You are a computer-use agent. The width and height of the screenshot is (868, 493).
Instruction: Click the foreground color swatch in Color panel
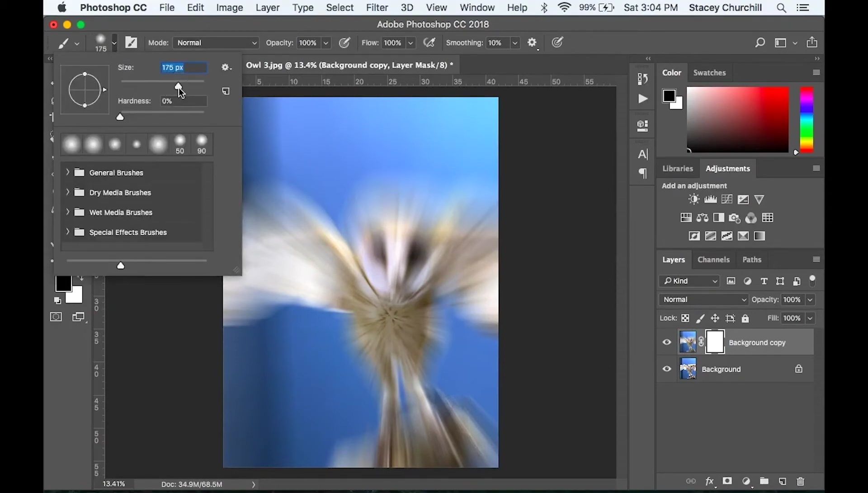[x=669, y=96]
